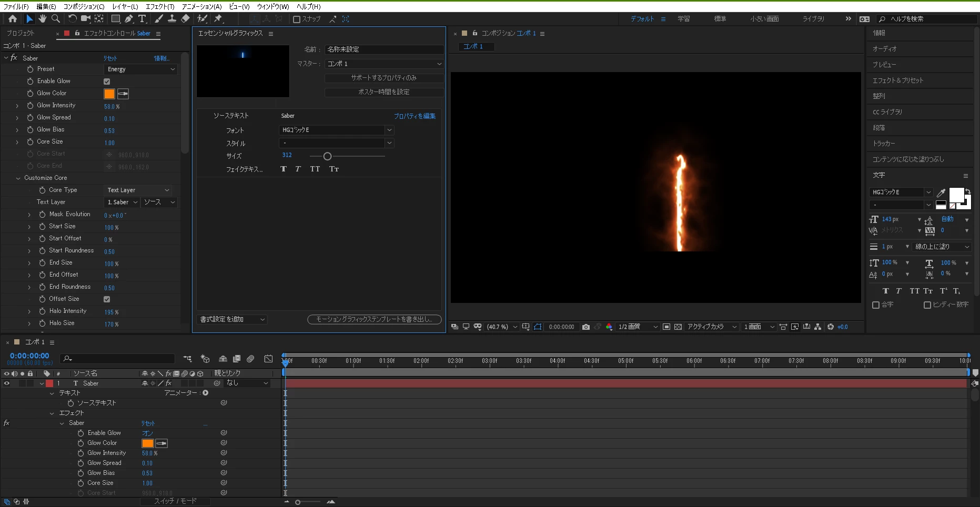The width and height of the screenshot is (980, 507).
Task: Open the composition flowchart icon in viewer
Action: click(x=818, y=327)
